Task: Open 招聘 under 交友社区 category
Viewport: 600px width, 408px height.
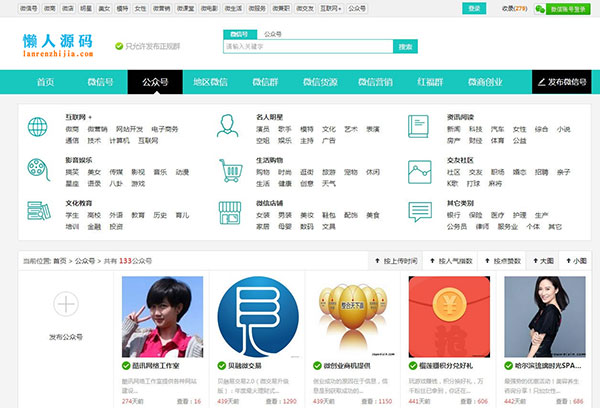Action: coord(541,172)
